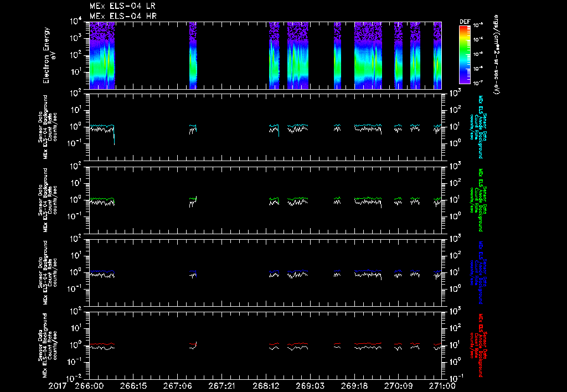Screen dimensions: 567x392
Task: Select the ergs/(cm**2-sr-sec-eV) units label
Action: pyautogui.click(x=496, y=55)
